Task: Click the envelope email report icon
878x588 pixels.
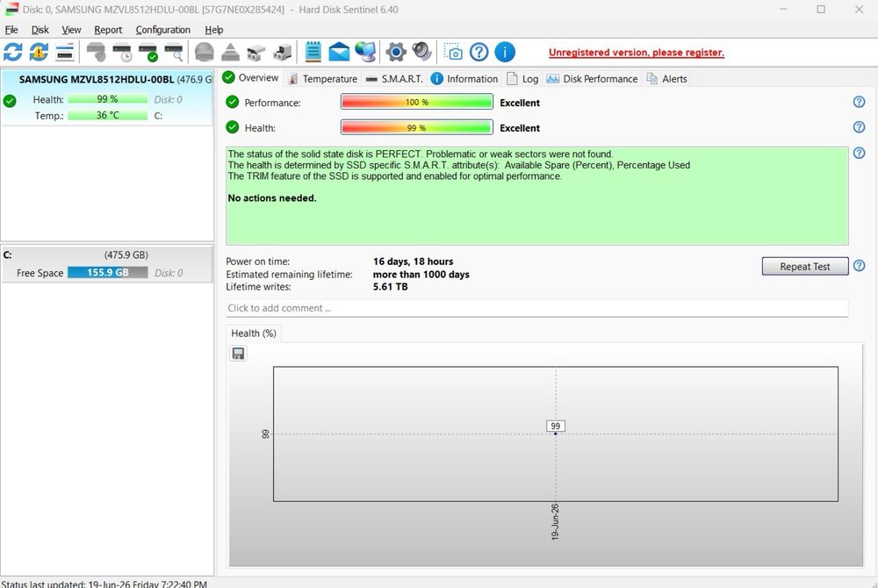Action: [339, 52]
